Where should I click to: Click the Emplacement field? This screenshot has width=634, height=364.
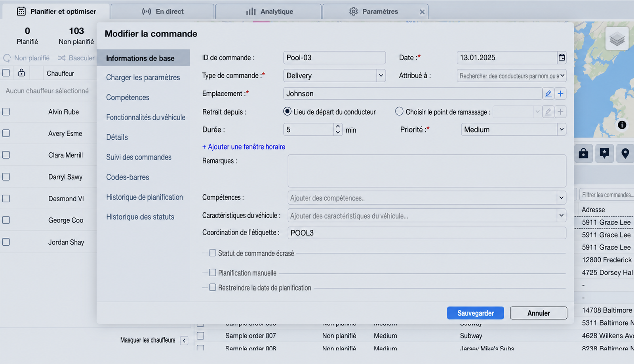click(413, 94)
